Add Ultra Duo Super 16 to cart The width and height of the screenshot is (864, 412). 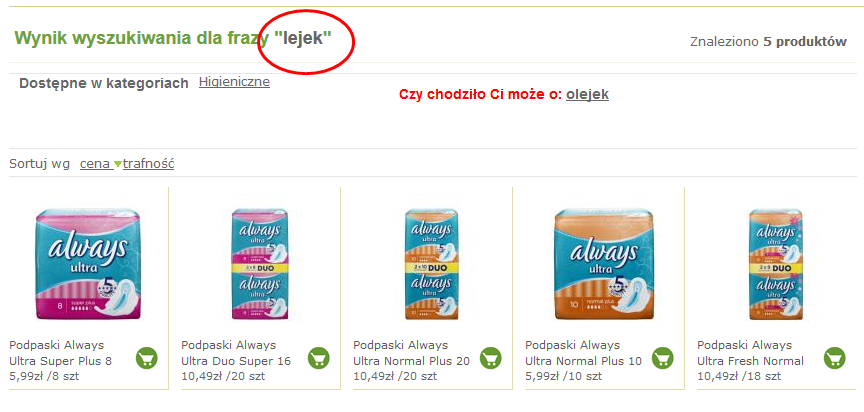(318, 358)
